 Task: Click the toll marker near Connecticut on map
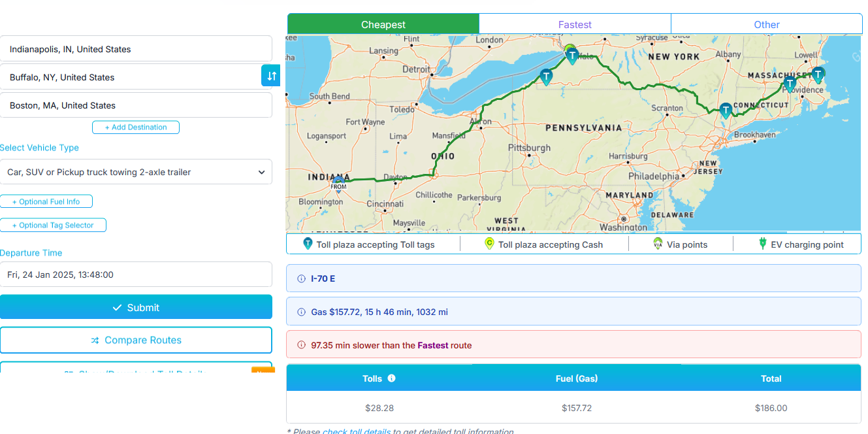[x=726, y=110]
